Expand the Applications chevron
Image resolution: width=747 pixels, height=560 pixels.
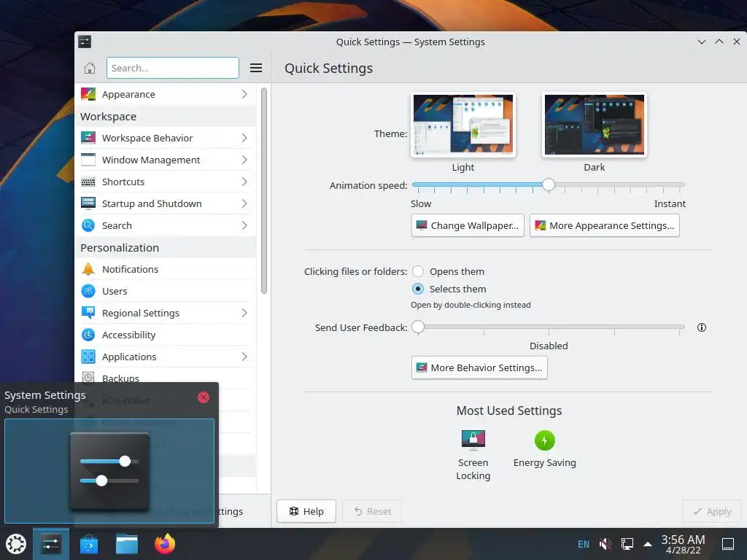tap(244, 357)
